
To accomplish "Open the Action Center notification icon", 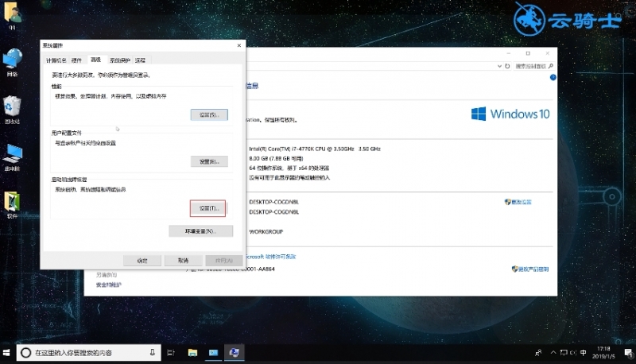I will (x=628, y=353).
